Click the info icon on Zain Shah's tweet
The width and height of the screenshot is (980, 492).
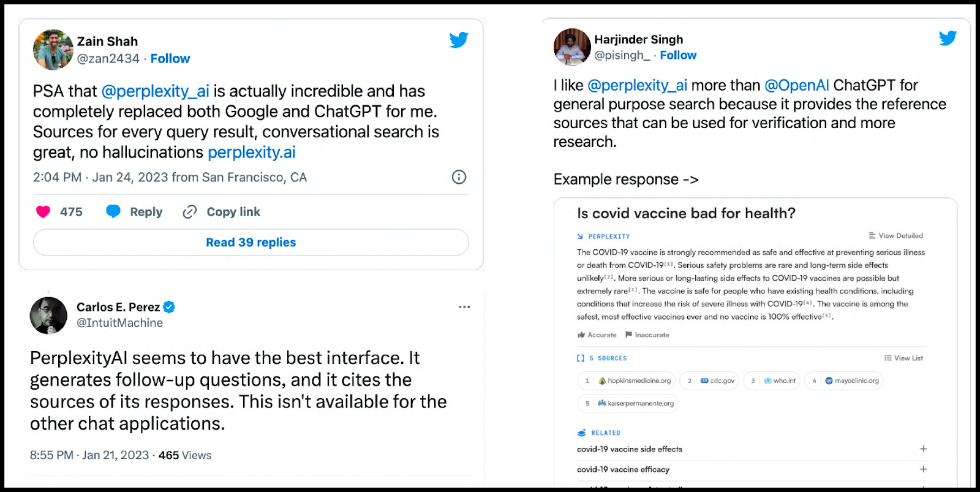[459, 177]
